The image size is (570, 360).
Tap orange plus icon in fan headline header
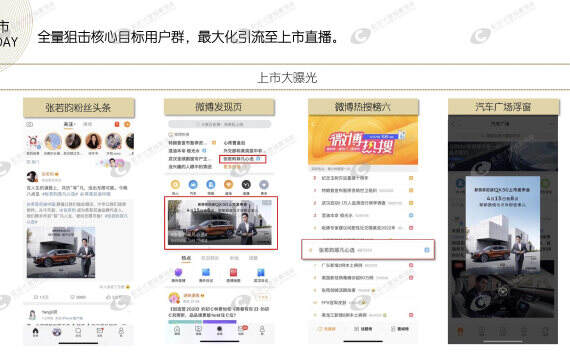pos(127,124)
